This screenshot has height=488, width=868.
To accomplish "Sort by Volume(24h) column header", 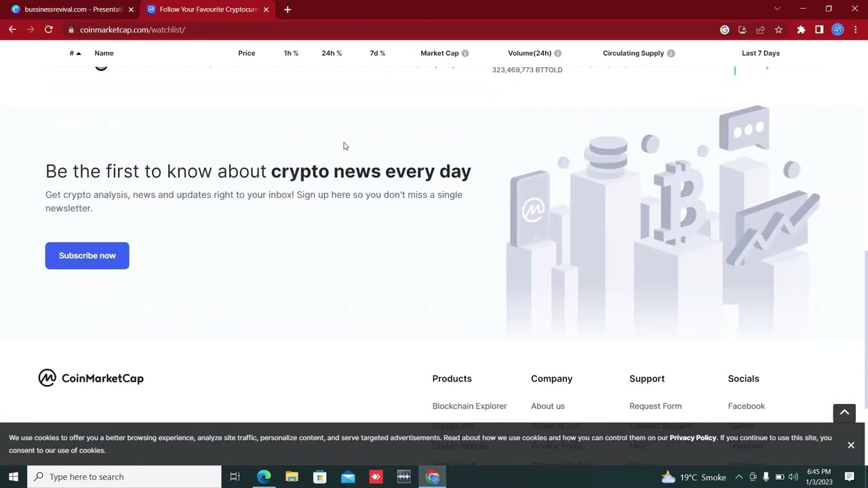I will pyautogui.click(x=530, y=53).
